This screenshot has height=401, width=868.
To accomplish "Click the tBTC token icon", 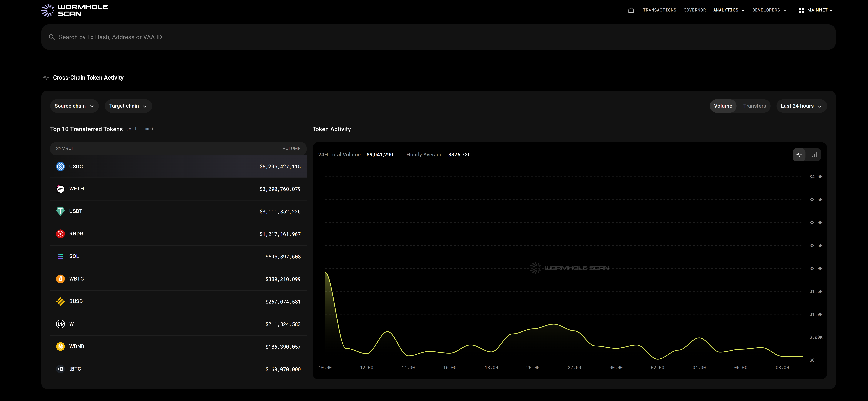I will [60, 369].
